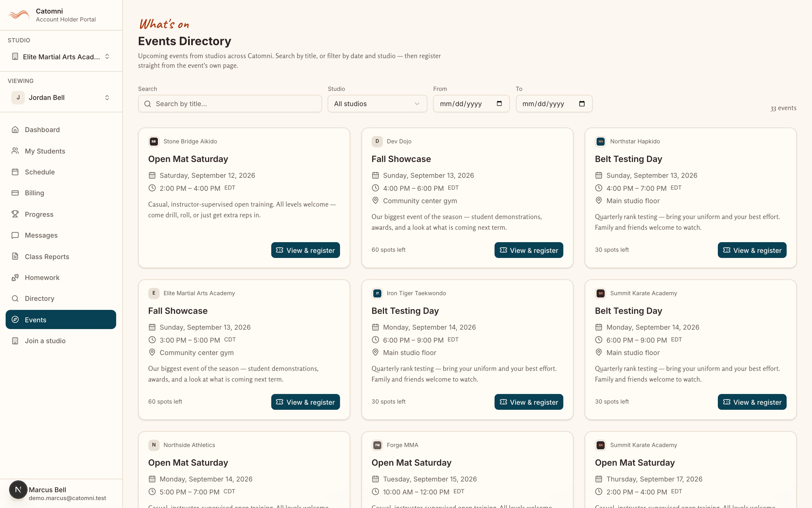
Task: Open Billing in the sidebar
Action: [x=61, y=193]
